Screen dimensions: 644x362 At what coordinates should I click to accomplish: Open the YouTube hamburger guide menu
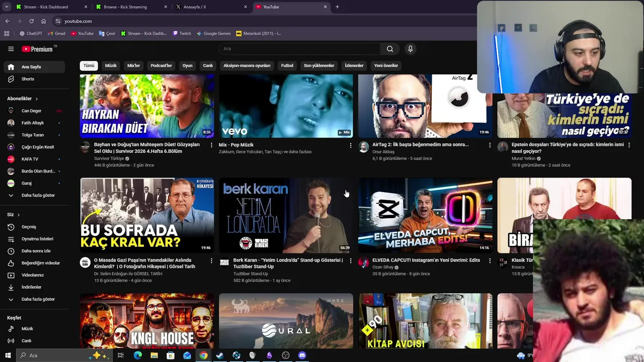click(x=11, y=49)
